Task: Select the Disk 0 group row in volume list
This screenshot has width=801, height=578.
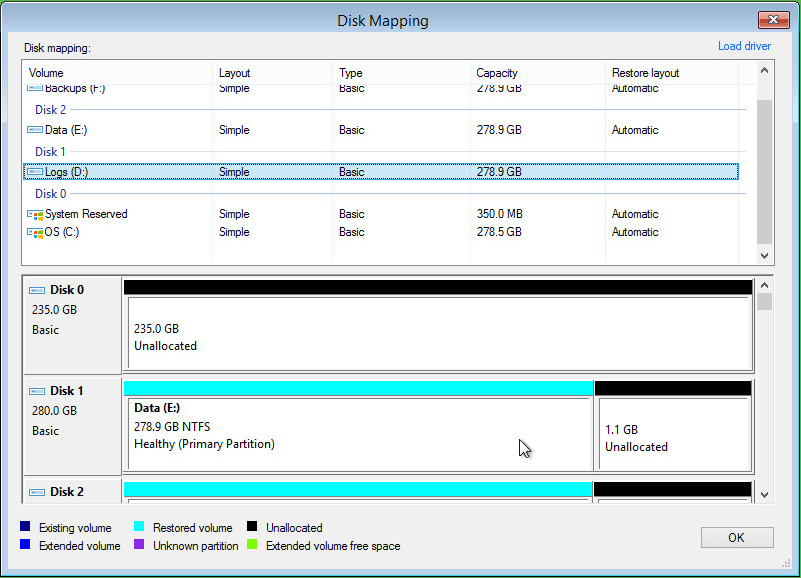Action: click(51, 194)
